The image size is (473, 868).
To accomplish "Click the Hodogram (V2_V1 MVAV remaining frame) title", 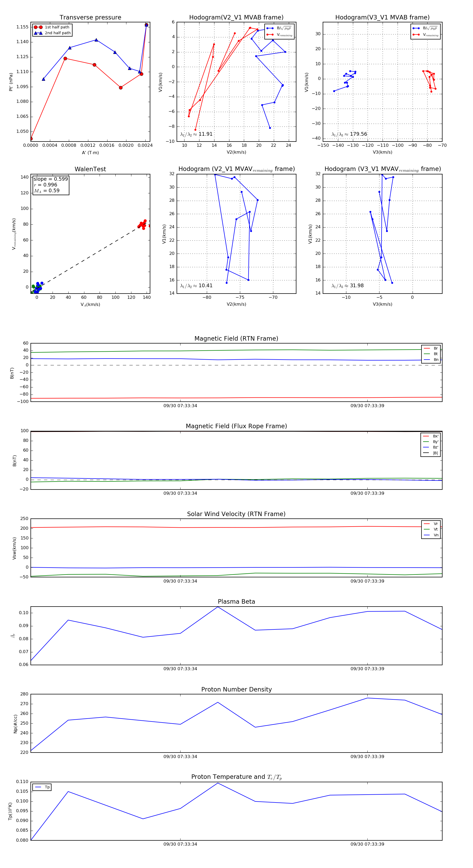I will click(236, 169).
